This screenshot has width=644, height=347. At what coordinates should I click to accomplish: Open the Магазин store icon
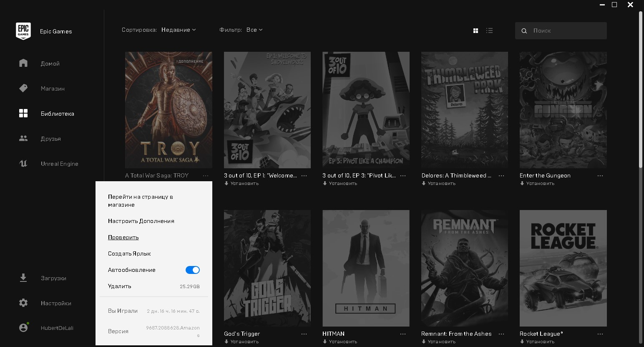tap(23, 88)
